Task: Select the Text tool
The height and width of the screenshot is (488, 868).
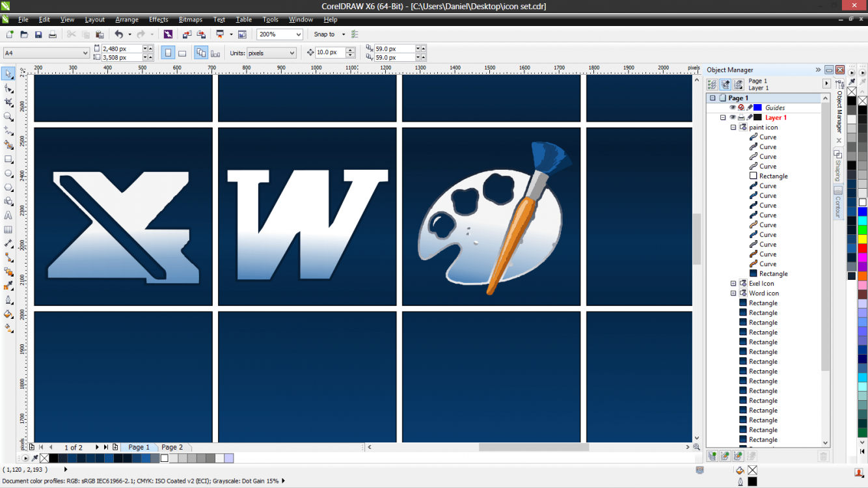Action: coord(8,215)
